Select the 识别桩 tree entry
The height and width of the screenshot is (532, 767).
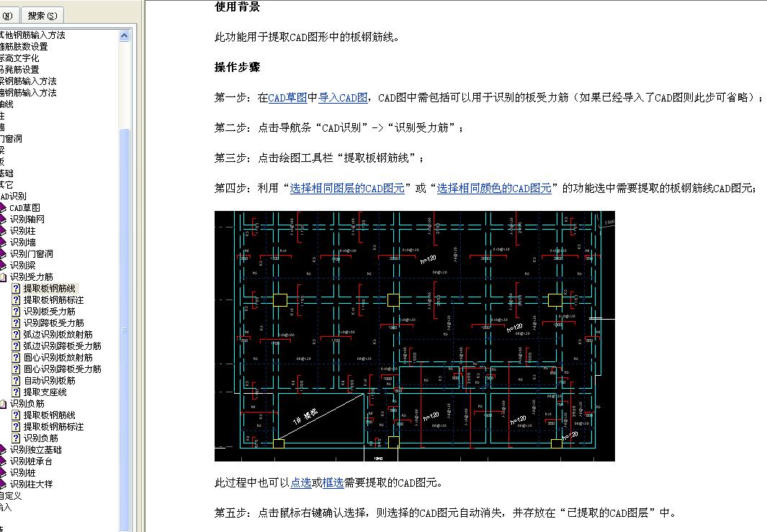coord(22,473)
